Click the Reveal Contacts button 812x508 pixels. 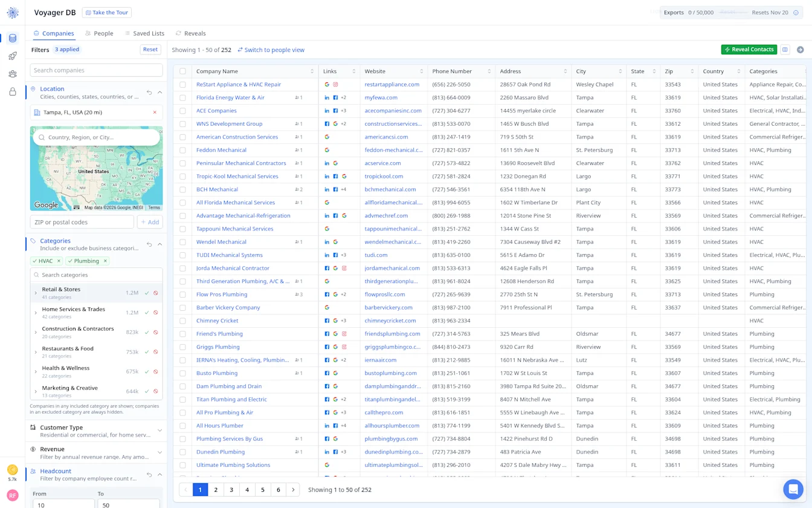click(x=749, y=50)
